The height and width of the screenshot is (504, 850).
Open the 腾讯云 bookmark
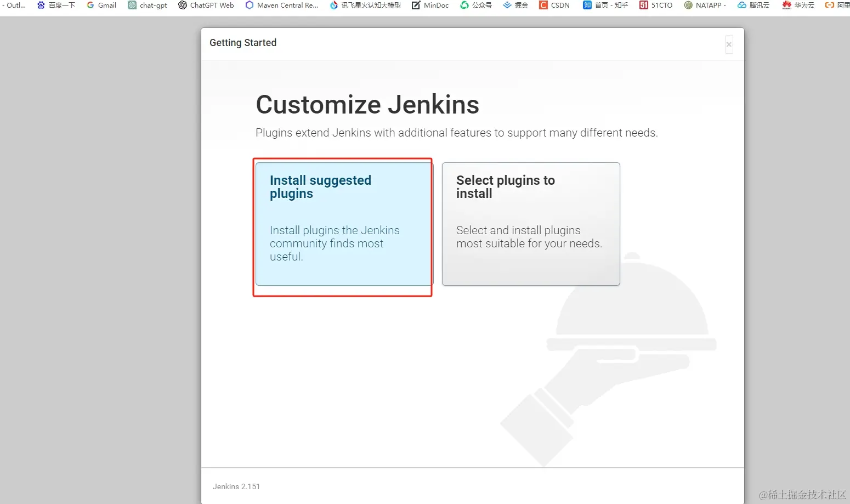(x=753, y=5)
